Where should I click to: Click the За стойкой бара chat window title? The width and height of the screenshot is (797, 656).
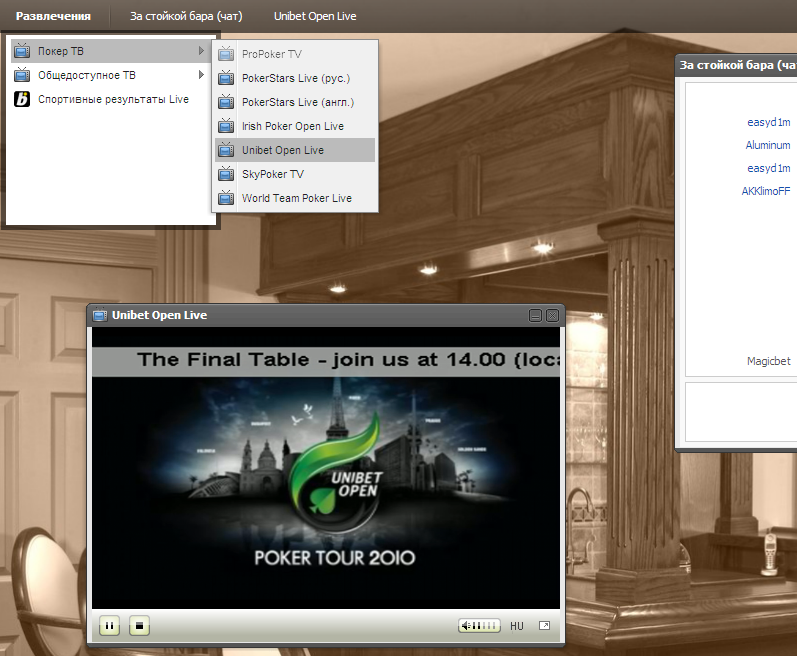point(738,65)
